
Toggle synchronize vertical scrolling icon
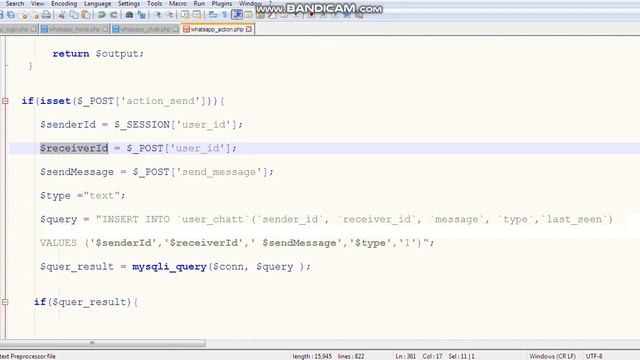click(185, 15)
